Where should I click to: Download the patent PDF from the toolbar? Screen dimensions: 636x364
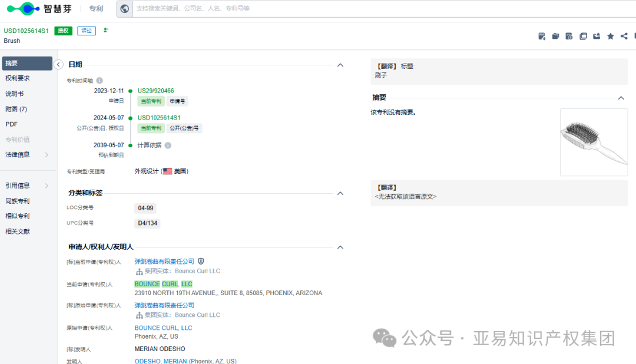coord(542,36)
